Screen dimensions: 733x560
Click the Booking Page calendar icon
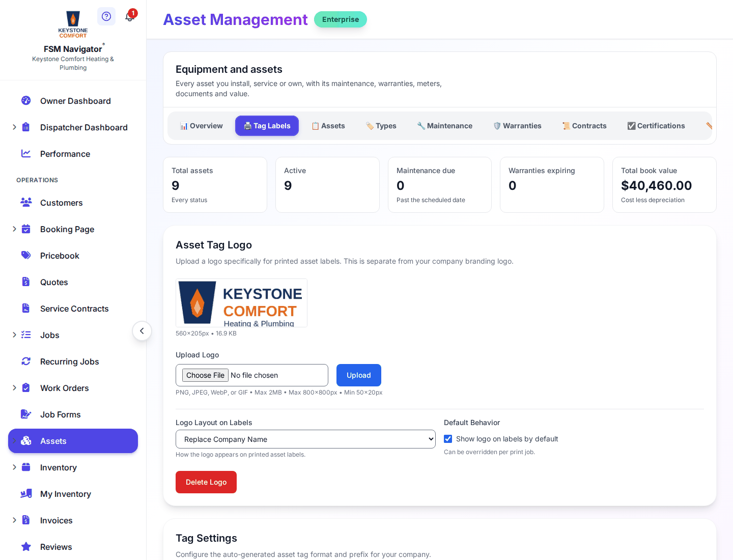[x=26, y=229]
